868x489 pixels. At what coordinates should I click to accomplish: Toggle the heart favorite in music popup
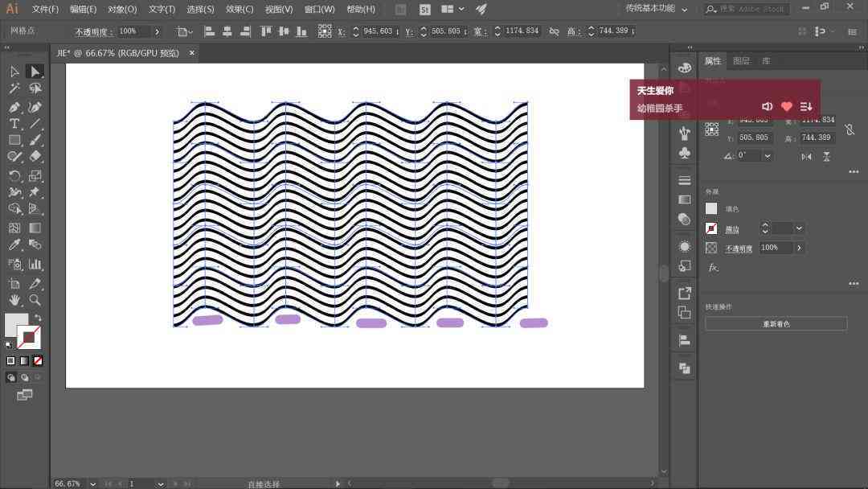point(787,106)
